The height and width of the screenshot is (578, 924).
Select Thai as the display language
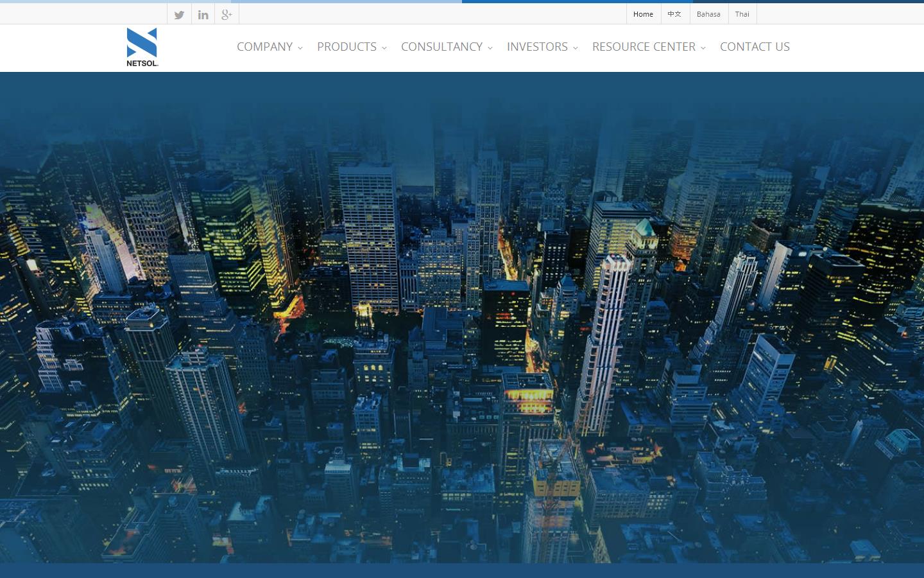click(742, 13)
